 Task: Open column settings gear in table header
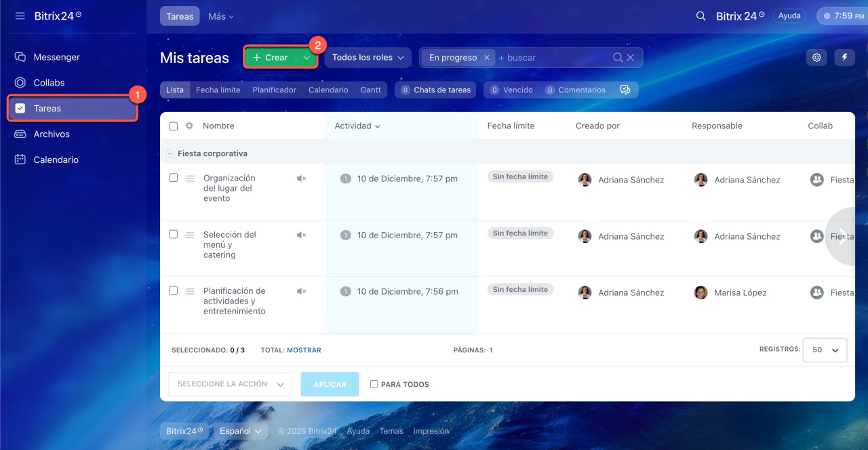(x=189, y=126)
